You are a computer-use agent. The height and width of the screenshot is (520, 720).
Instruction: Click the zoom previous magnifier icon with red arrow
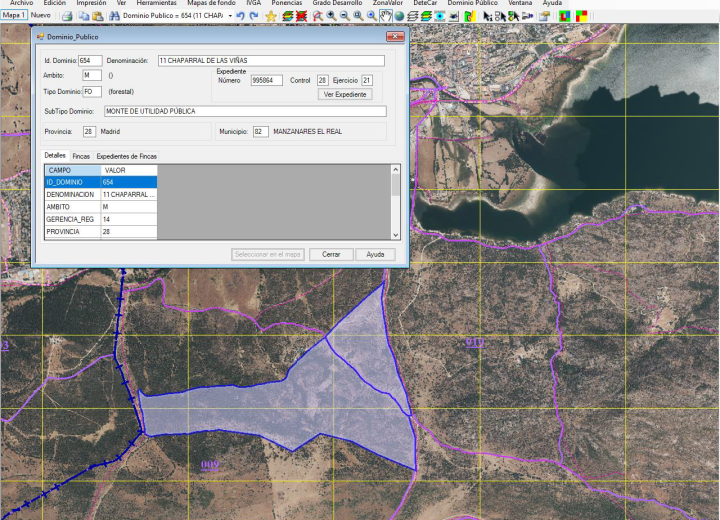click(318, 17)
